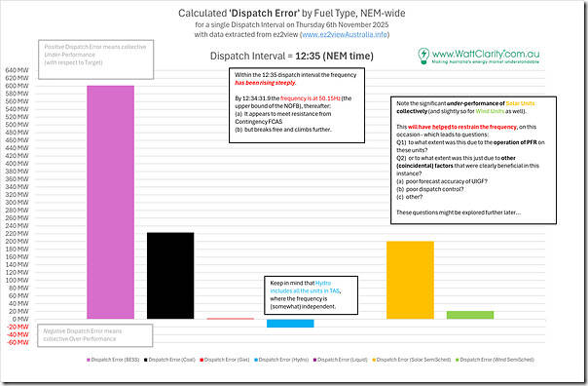Click the Coal legend color swatch

click(x=146, y=360)
